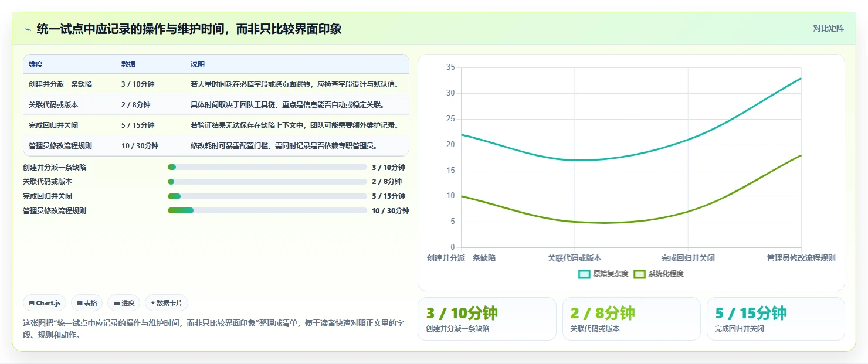The height and width of the screenshot is (364, 868).
Task: Click the 关联代码或版本 progress bar
Action: click(267, 182)
